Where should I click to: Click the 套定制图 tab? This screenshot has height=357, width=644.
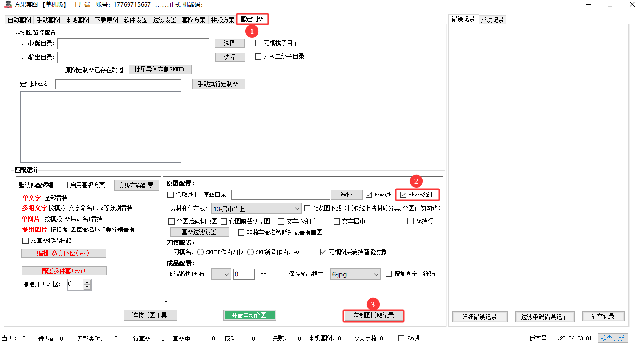[x=252, y=19]
